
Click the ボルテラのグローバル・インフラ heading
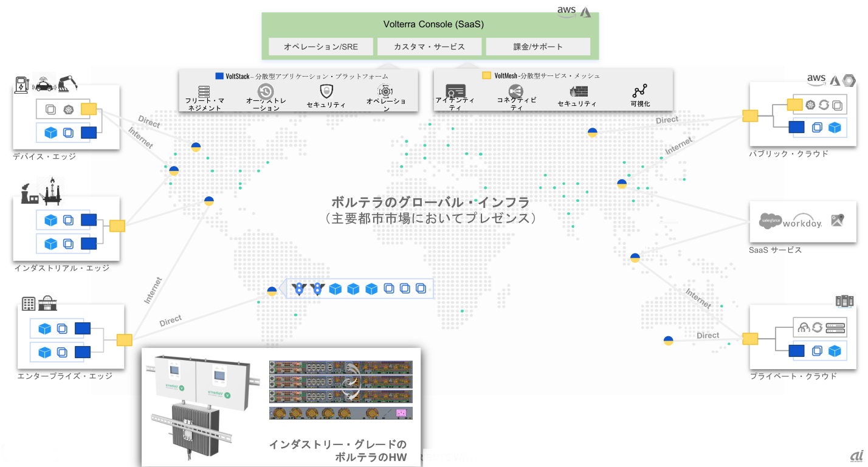[430, 202]
